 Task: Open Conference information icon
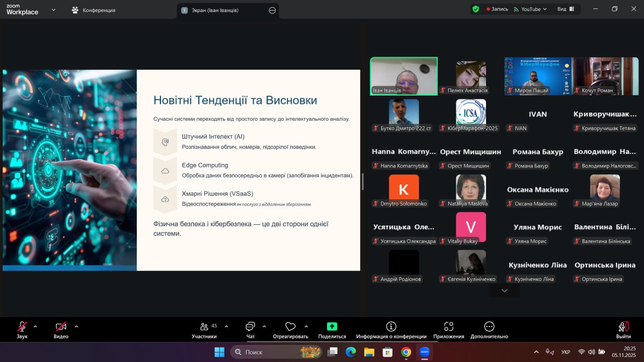point(391,327)
